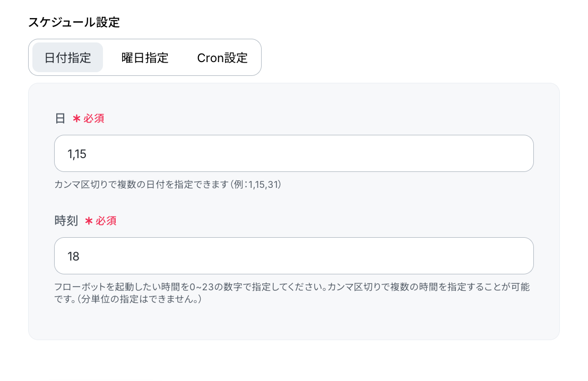Click the empty gray panel area below the hour hint
The height and width of the screenshot is (381, 588).
pyautogui.click(x=293, y=322)
